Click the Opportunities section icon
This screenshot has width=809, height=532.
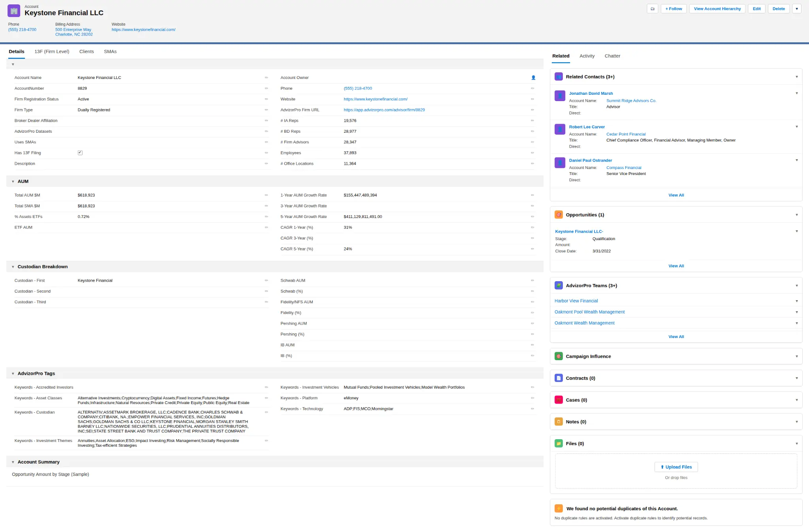tap(559, 215)
